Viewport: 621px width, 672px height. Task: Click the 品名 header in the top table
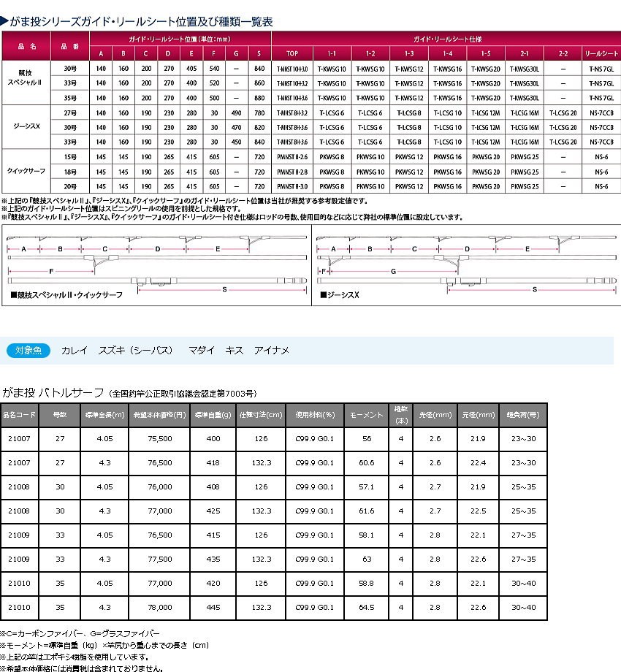26,46
